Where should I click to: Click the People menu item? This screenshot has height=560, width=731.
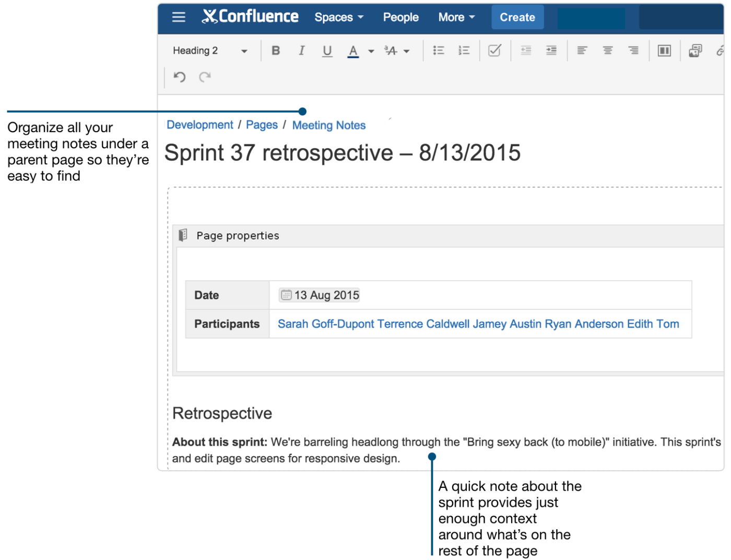coord(400,17)
